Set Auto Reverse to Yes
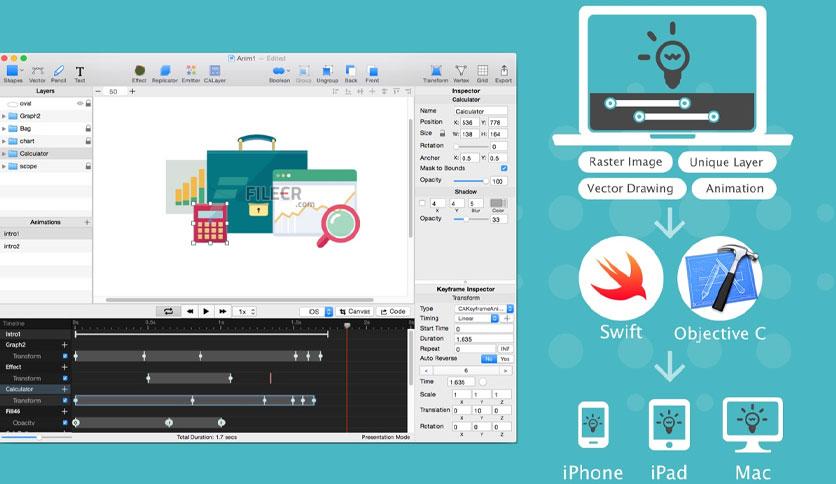The height and width of the screenshot is (484, 836). [505, 359]
